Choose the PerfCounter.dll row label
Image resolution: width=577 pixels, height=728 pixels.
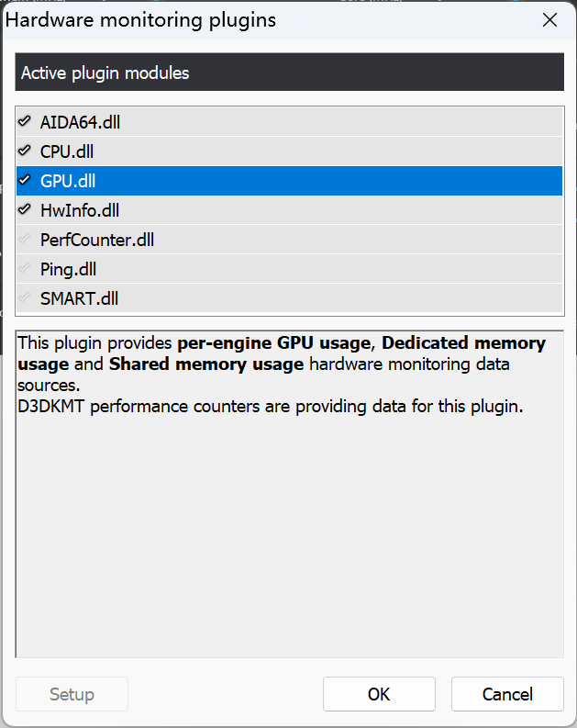[x=97, y=240]
